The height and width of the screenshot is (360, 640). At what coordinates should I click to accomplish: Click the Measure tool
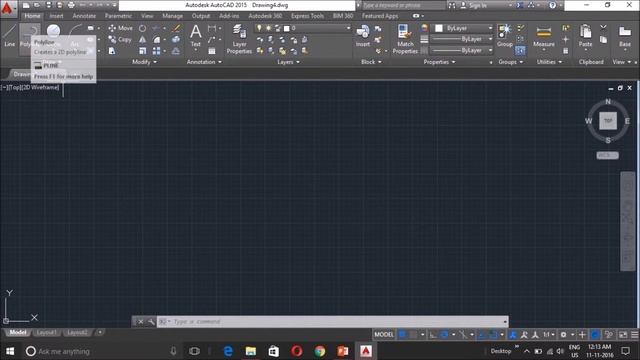coord(544,36)
